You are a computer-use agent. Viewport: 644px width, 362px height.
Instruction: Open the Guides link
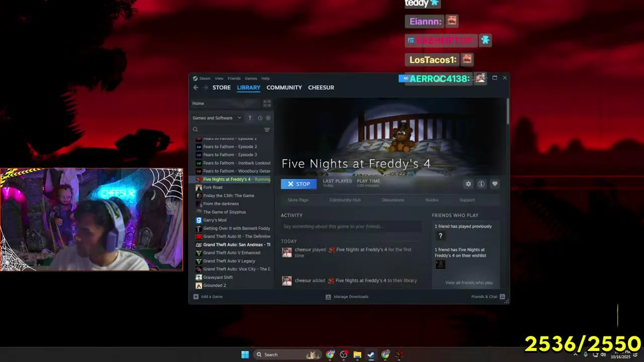point(432,200)
